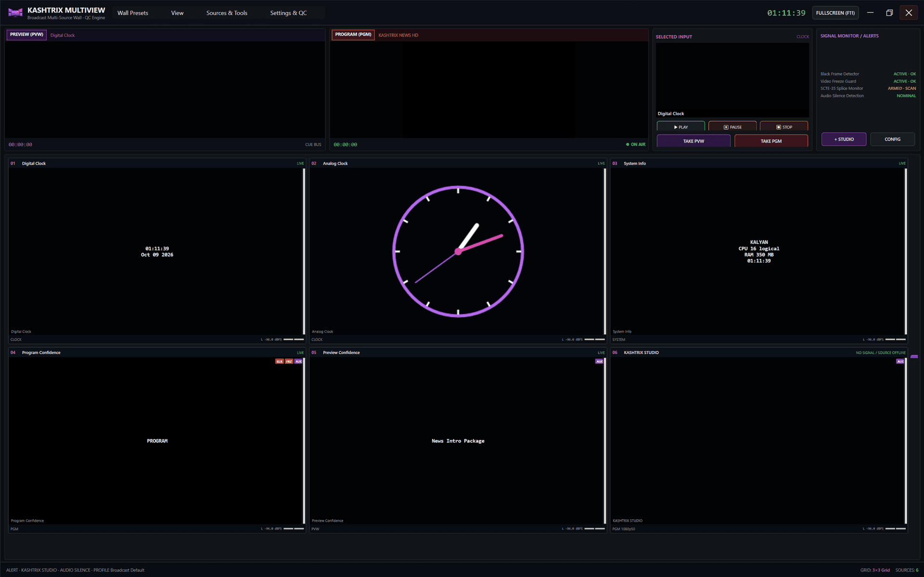
Task: Open the View menu
Action: coord(177,13)
